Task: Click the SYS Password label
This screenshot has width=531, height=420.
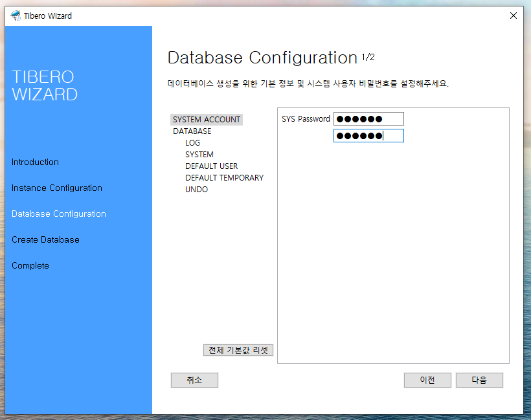Action: point(306,119)
